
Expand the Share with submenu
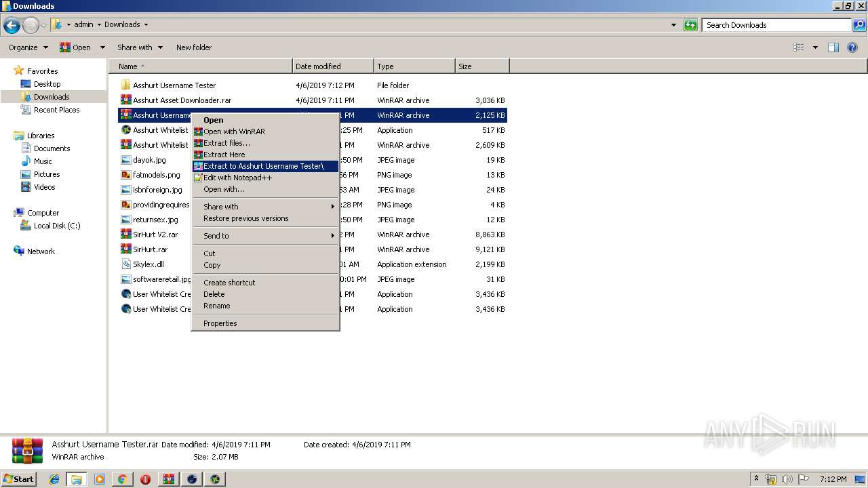tap(265, 207)
